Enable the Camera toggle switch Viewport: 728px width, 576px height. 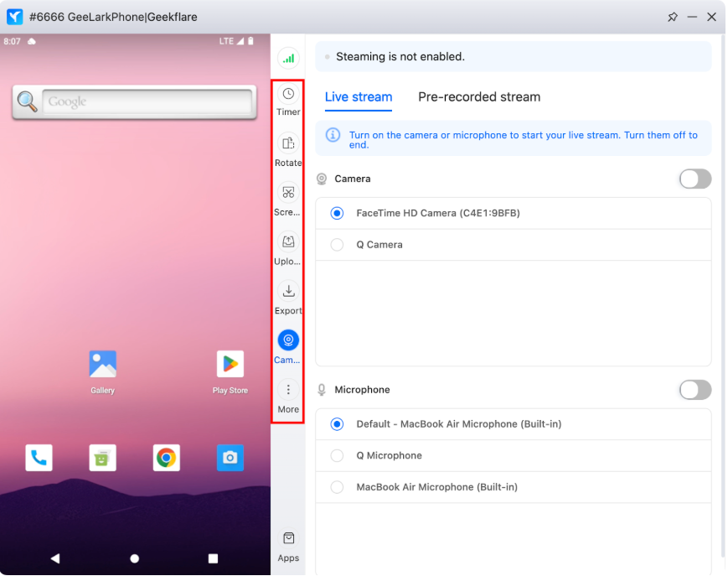click(694, 179)
